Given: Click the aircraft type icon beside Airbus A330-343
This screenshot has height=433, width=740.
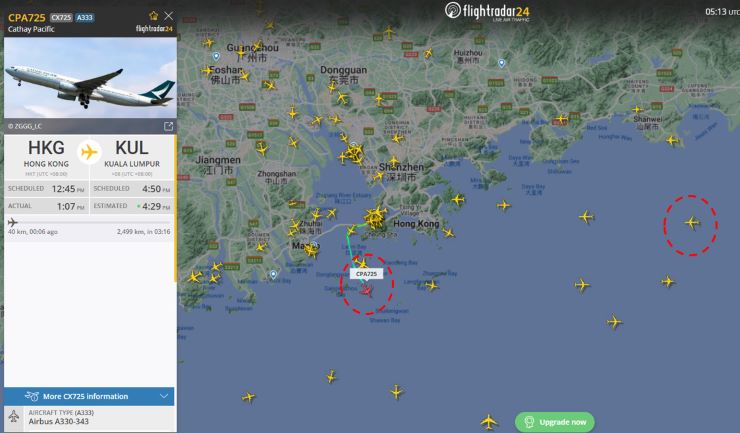Looking at the screenshot, I should (14, 416).
